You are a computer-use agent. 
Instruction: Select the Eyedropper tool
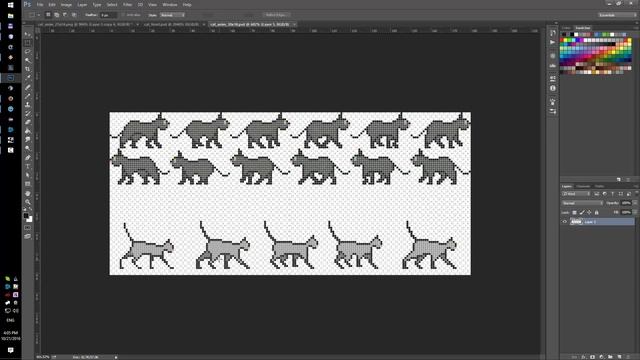click(27, 78)
